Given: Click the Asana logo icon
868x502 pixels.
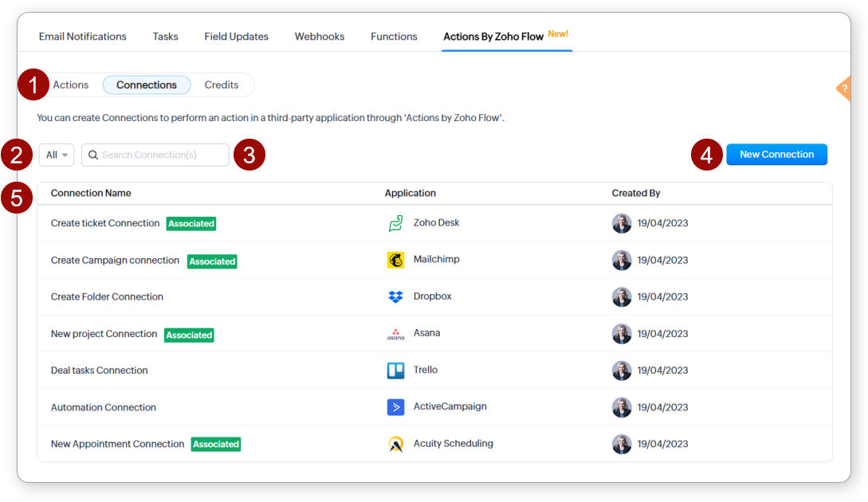Looking at the screenshot, I should coord(395,334).
